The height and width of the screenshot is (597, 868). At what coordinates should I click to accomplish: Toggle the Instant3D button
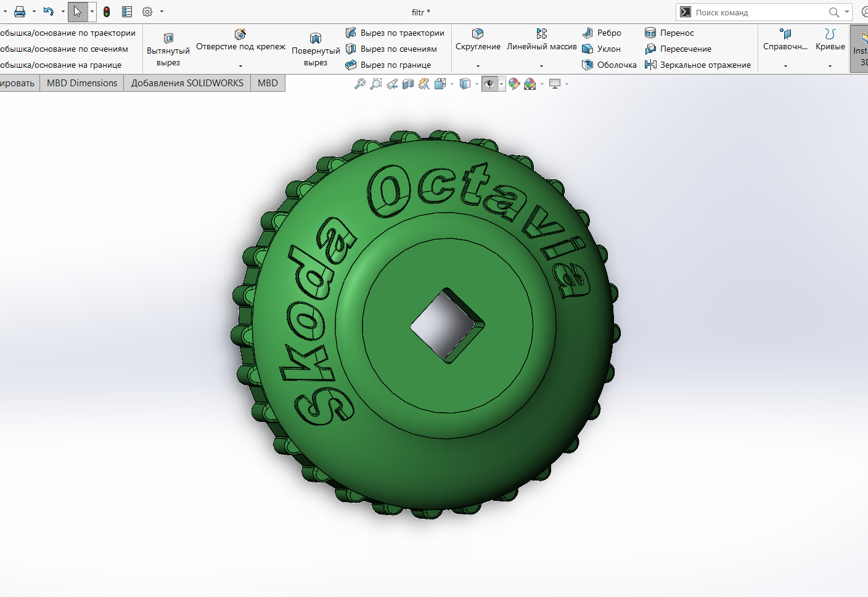(861, 49)
